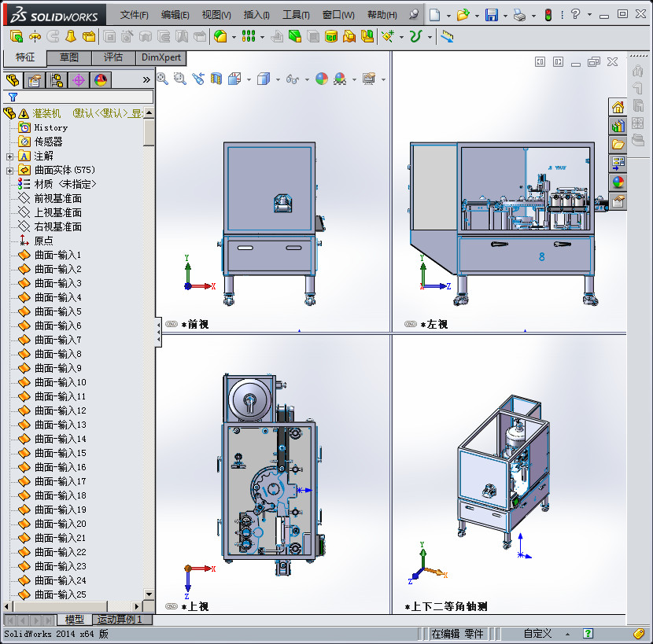Image resolution: width=653 pixels, height=644 pixels.
Task: Click the green help icon in status bar
Action: pos(588,634)
